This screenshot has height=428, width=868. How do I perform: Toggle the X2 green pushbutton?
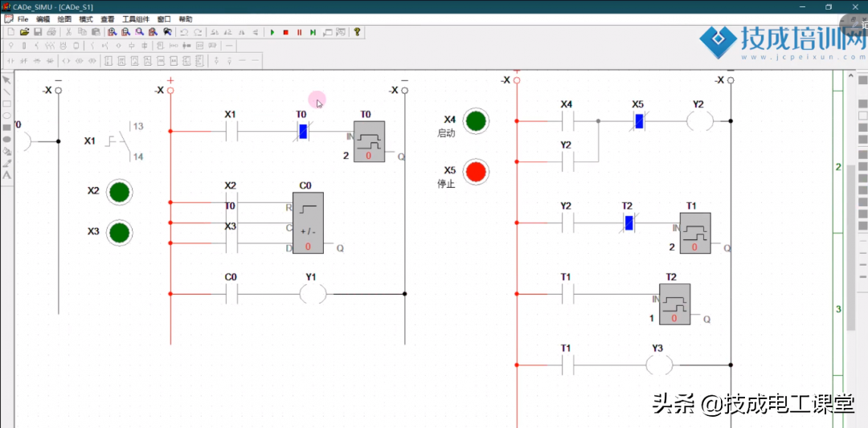[x=120, y=192]
